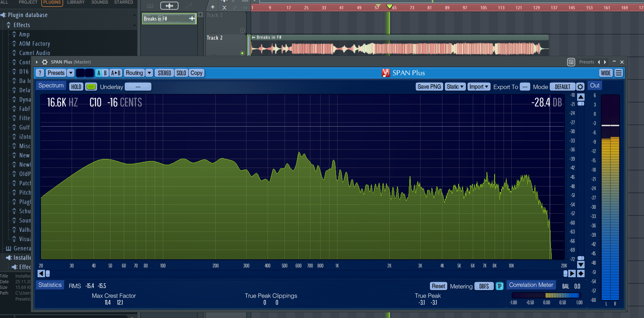644x318 pixels.
Task: Open the Presets dropdown arrow
Action: click(70, 73)
